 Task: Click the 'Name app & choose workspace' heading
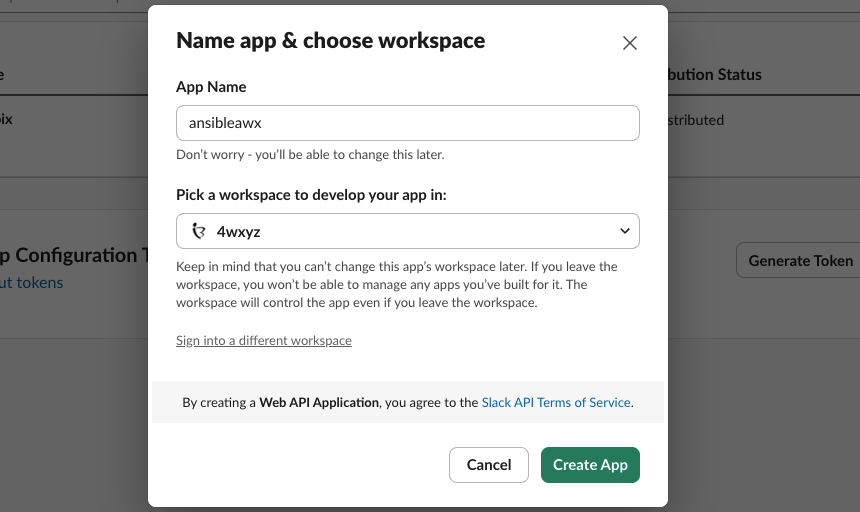(331, 41)
